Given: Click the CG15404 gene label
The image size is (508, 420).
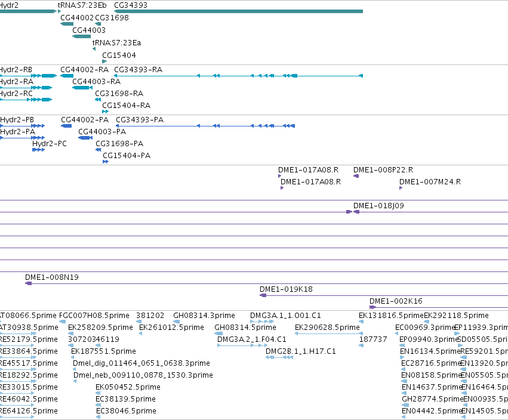Looking at the screenshot, I should 119,55.
